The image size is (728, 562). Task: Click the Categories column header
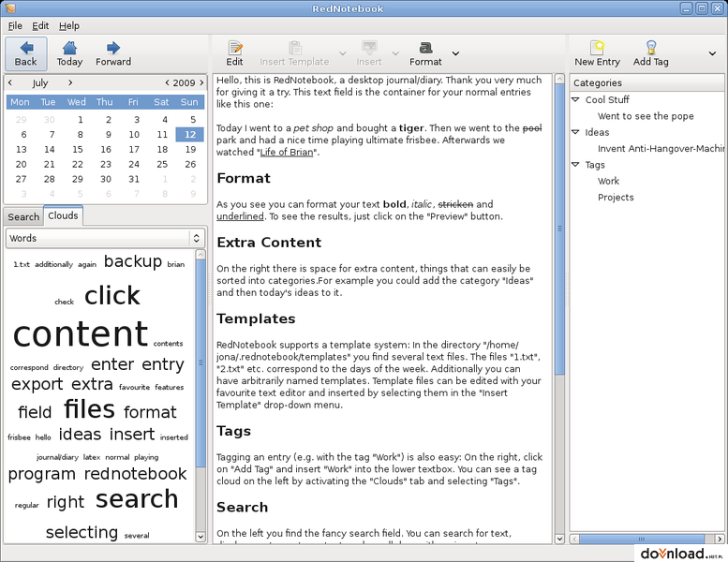646,82
